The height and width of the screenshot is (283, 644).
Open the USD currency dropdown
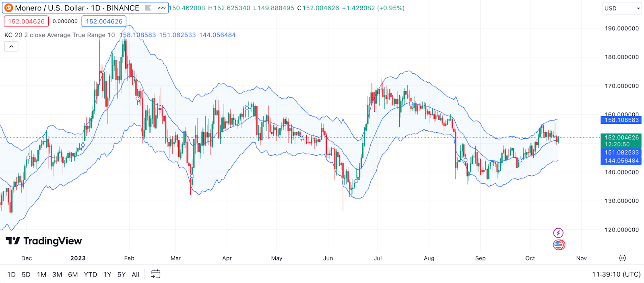tap(622, 8)
